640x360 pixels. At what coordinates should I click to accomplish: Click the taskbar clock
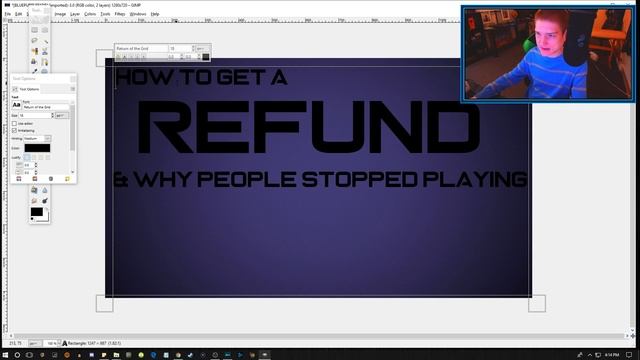click(x=612, y=355)
